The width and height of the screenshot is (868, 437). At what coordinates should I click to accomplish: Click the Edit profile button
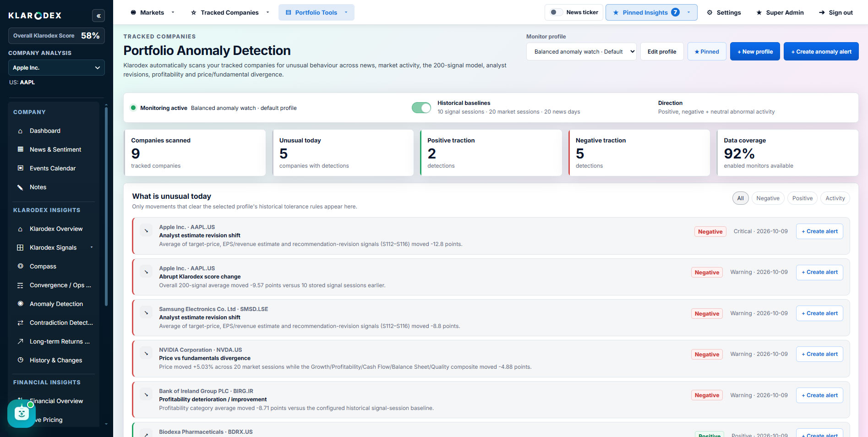(662, 52)
